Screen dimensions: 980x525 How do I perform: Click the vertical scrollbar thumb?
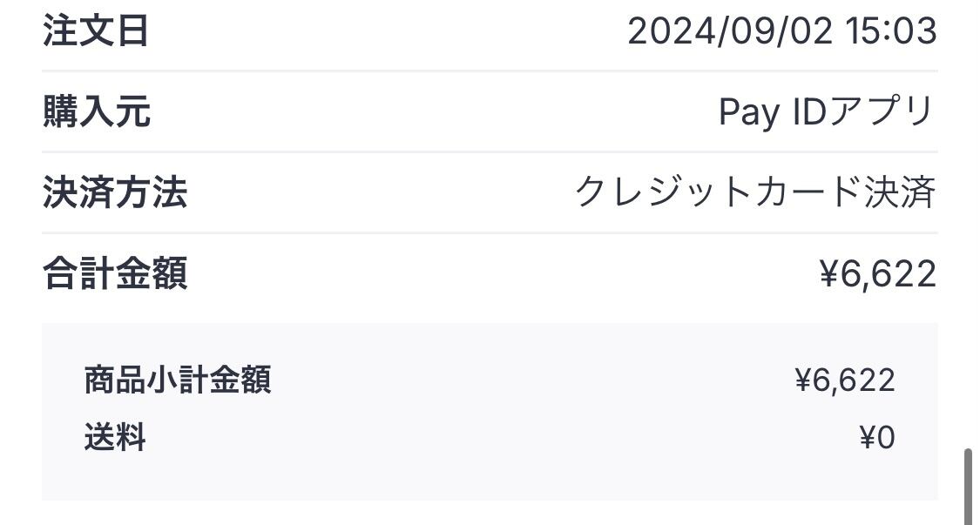967,486
